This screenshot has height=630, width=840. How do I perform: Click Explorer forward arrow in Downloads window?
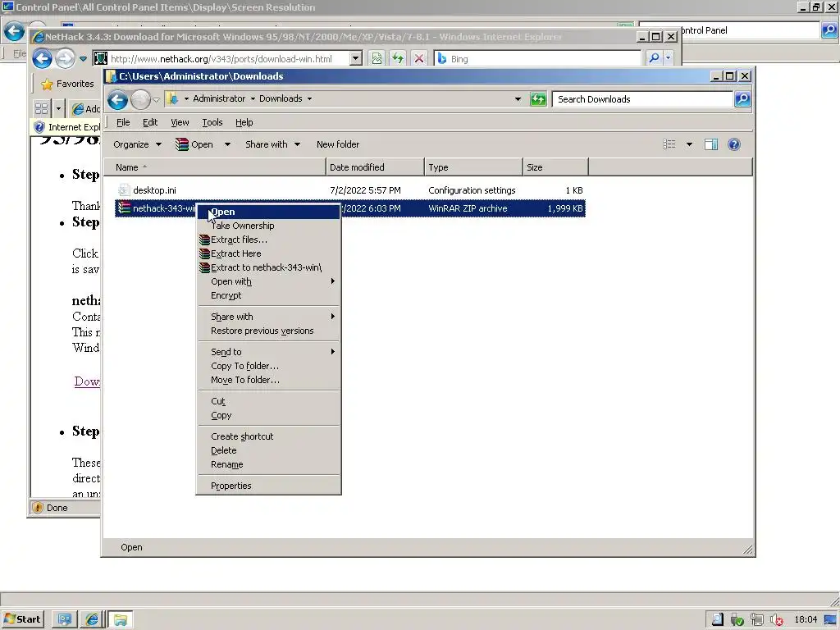[140, 99]
